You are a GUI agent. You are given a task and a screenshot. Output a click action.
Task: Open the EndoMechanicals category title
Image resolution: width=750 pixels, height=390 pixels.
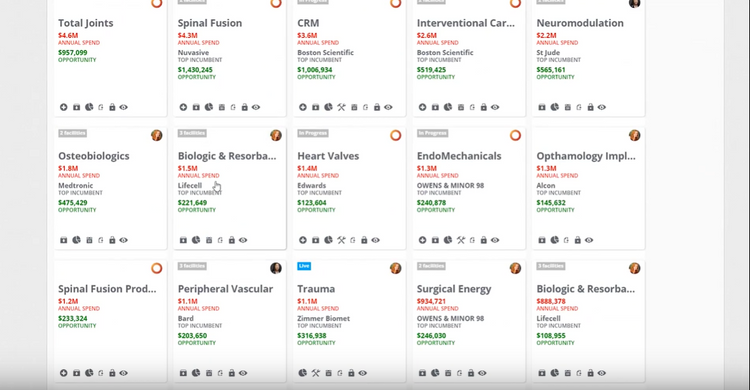(459, 156)
